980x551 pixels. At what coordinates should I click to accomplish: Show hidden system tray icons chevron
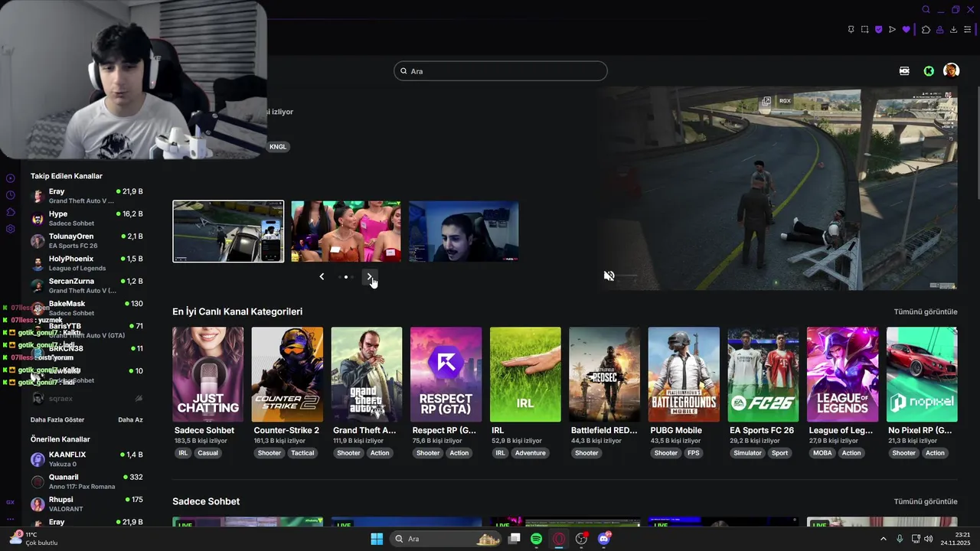(884, 539)
